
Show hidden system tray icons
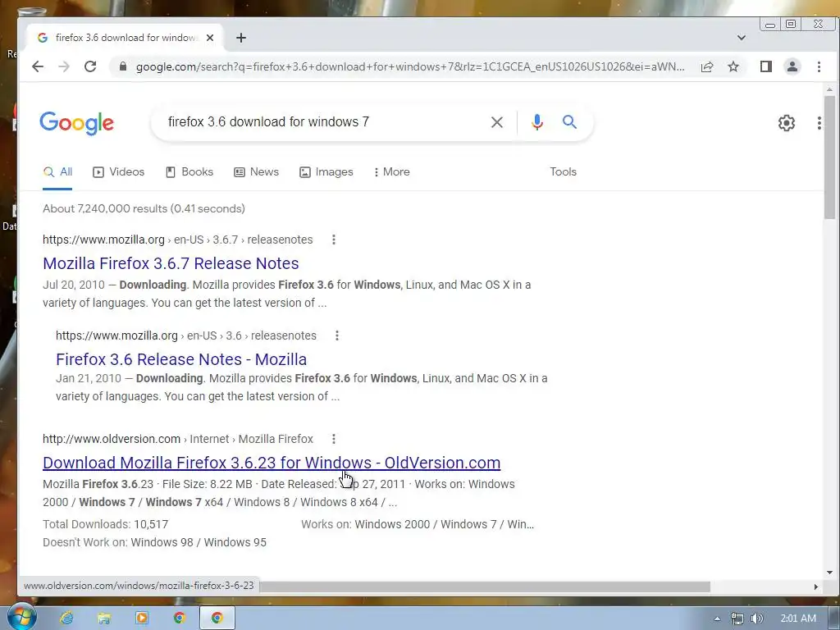click(717, 619)
